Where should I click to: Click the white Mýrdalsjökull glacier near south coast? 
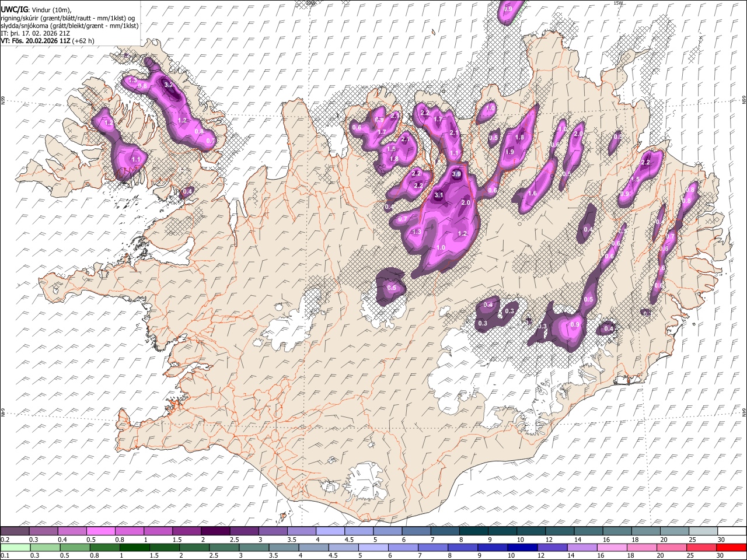click(366, 481)
